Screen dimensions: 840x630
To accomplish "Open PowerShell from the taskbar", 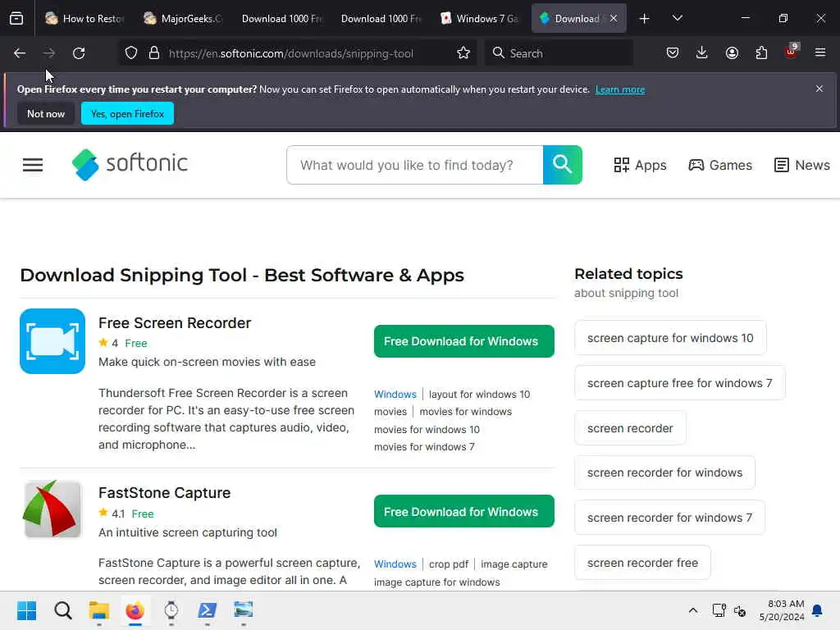I will 208,610.
